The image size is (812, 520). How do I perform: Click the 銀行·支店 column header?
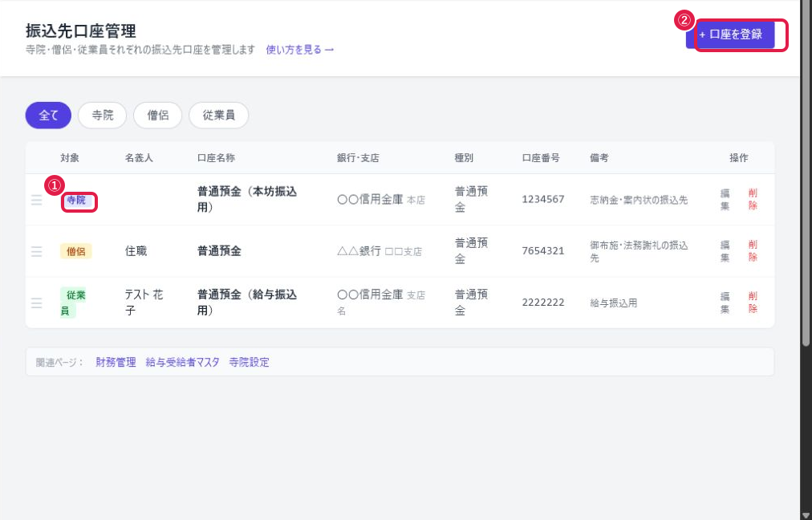point(358,158)
